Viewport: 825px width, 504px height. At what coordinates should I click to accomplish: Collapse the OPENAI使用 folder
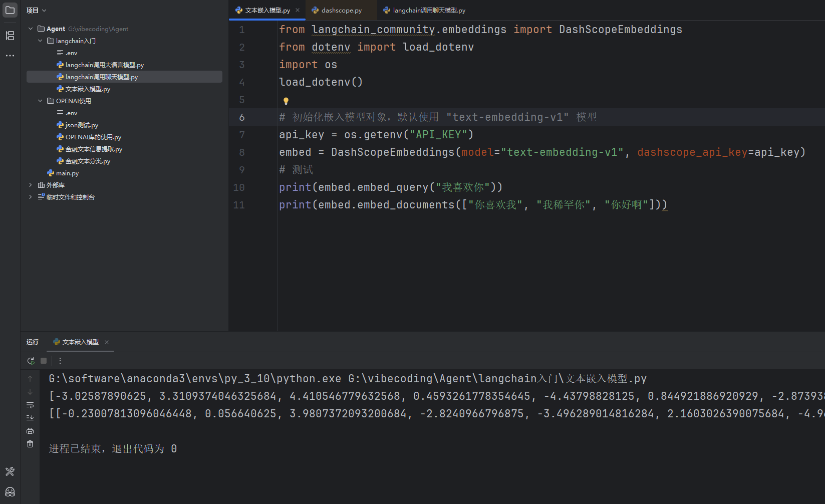tap(40, 101)
